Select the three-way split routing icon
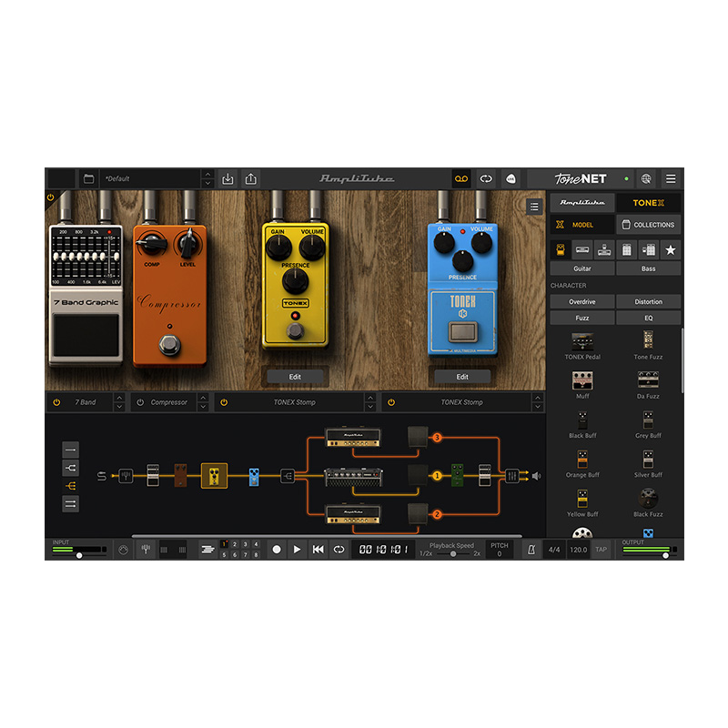 click(71, 486)
